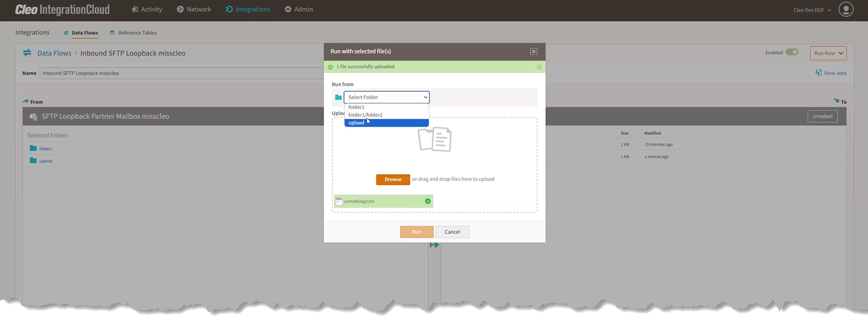This screenshot has height=316, width=868.
Task: Click the Cancel button in dialog
Action: pos(452,232)
